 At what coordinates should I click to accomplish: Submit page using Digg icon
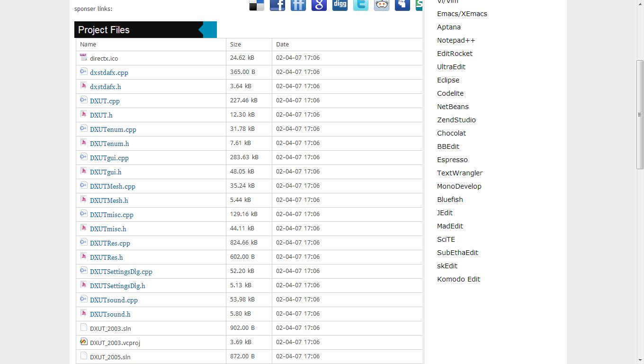pos(340,5)
